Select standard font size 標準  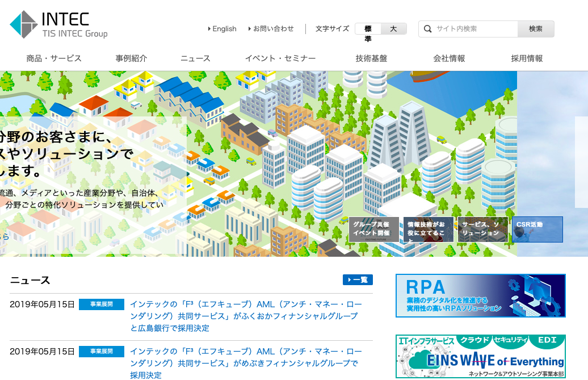[x=368, y=29]
